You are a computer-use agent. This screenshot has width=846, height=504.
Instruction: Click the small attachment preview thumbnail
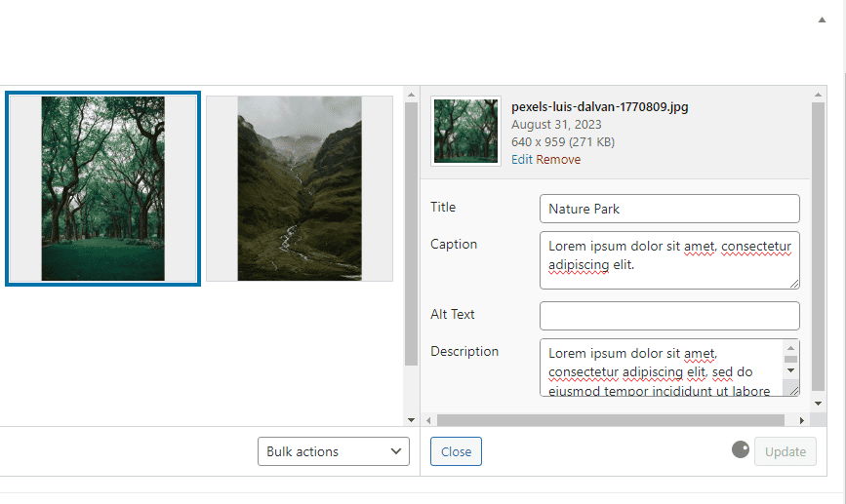tap(465, 131)
